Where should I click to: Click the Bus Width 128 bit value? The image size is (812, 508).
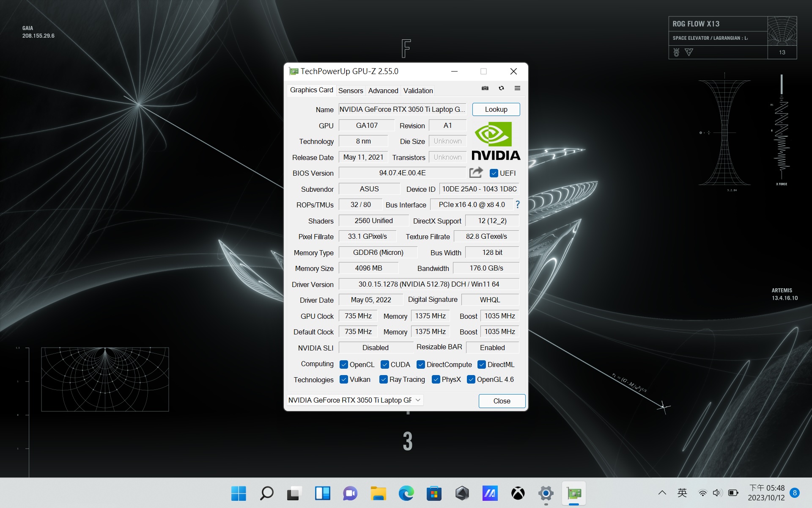[492, 252]
